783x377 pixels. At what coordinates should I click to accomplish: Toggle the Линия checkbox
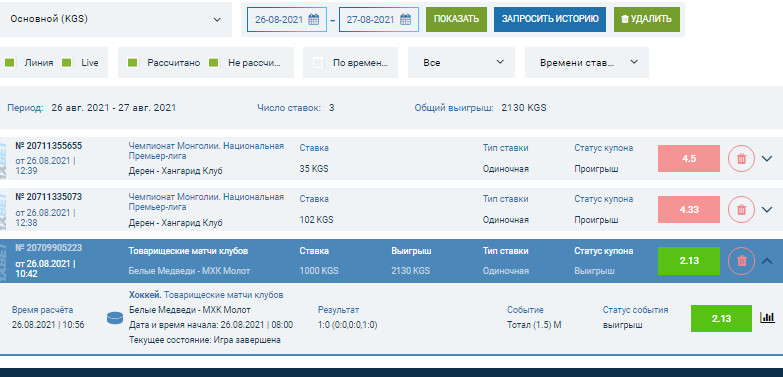(x=9, y=63)
